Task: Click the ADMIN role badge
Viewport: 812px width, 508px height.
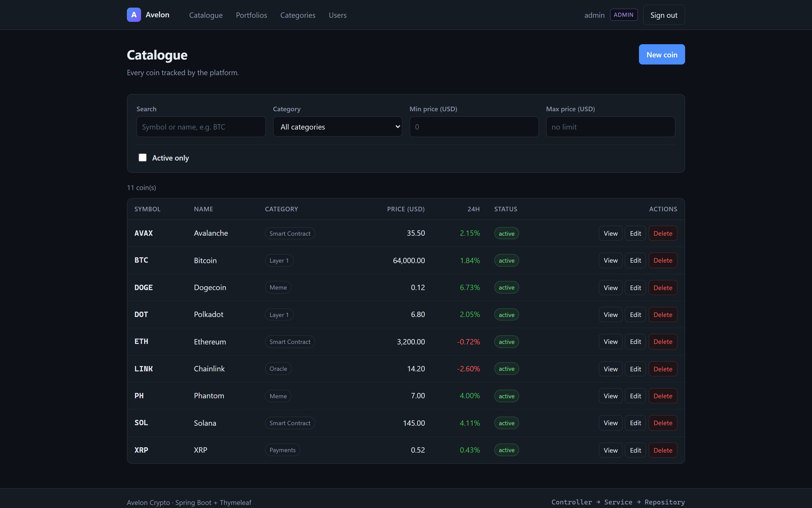Action: click(x=623, y=15)
